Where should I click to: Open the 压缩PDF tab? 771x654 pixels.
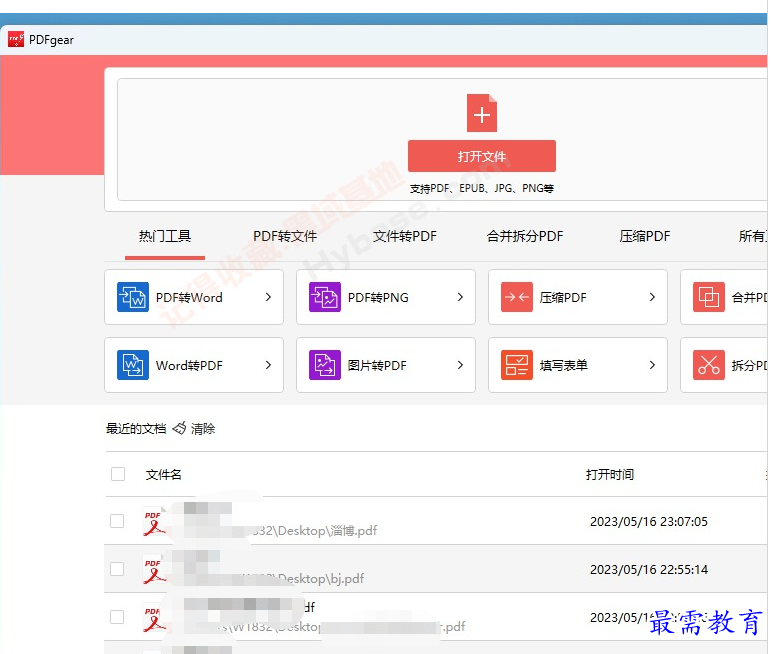click(645, 237)
